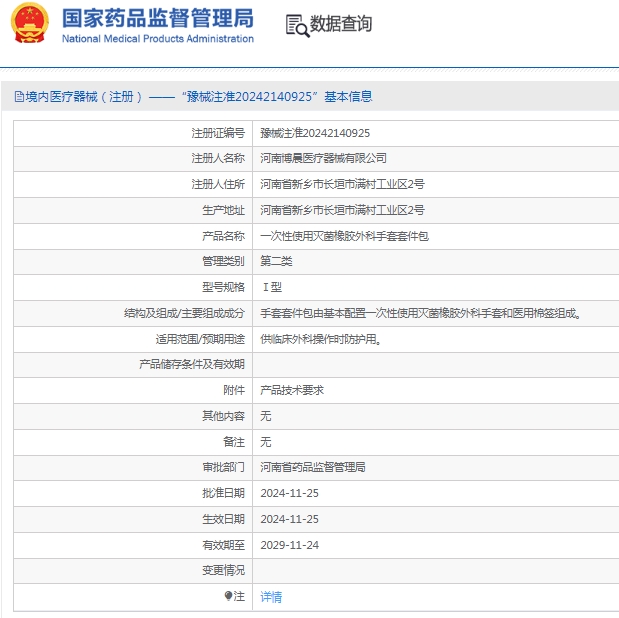Viewport: 619px width, 618px height.
Task: Click 数据查询 heading text
Action: [341, 24]
